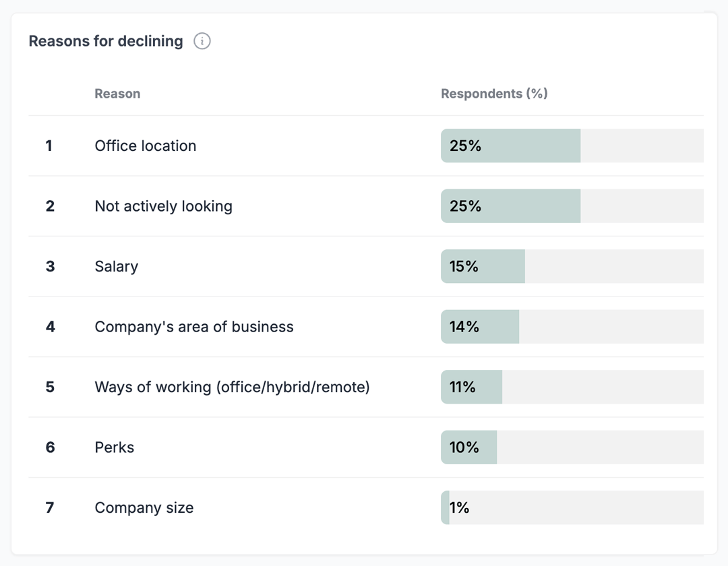Screen dimensions: 728x566
Task: Click rank number 1 in the table
Action: [x=49, y=146]
